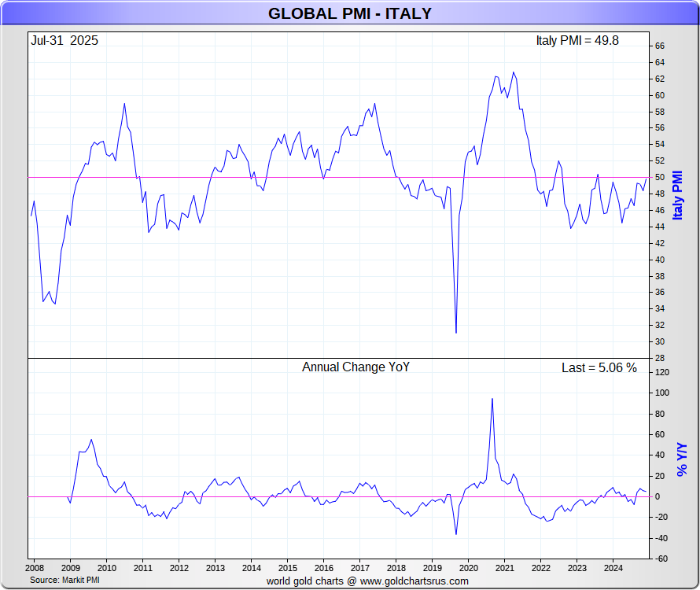
Task: Click the 38 tick on PMI axis
Action: click(x=660, y=276)
